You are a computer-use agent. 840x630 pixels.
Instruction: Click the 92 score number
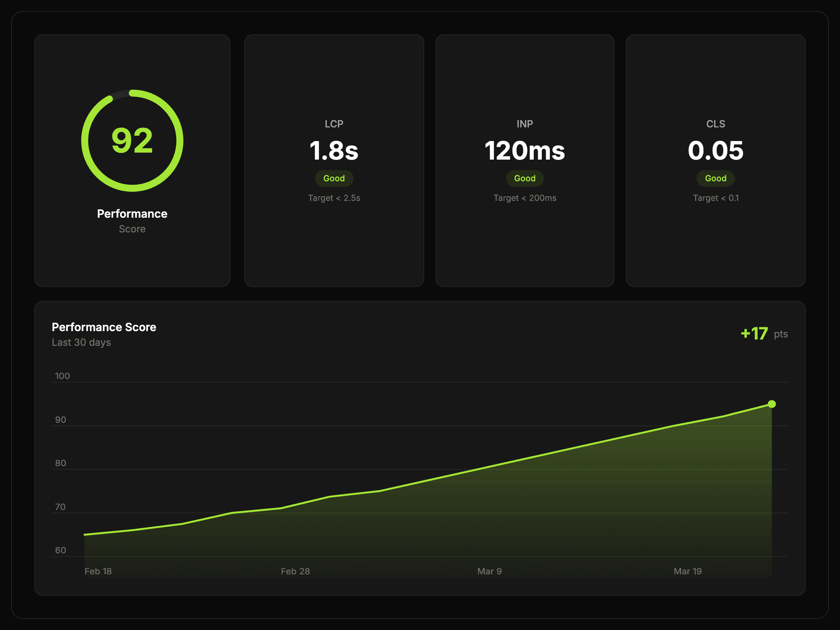[x=132, y=141]
